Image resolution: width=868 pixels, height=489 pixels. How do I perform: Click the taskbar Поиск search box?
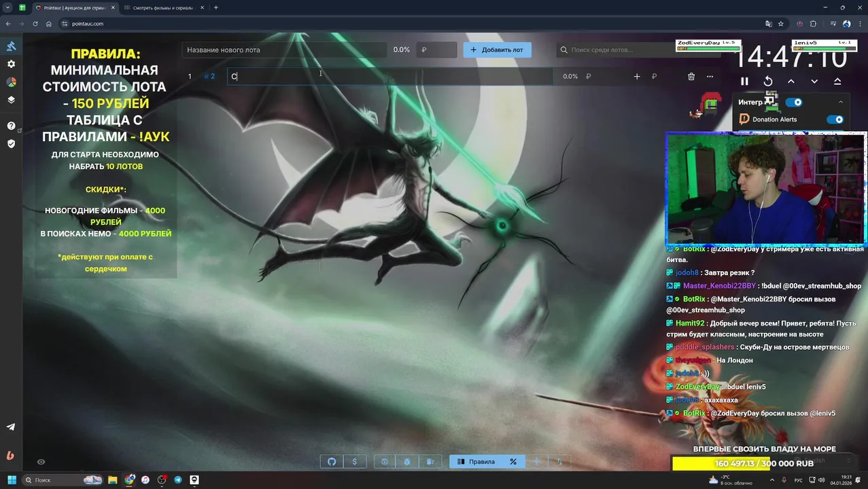coord(63,480)
